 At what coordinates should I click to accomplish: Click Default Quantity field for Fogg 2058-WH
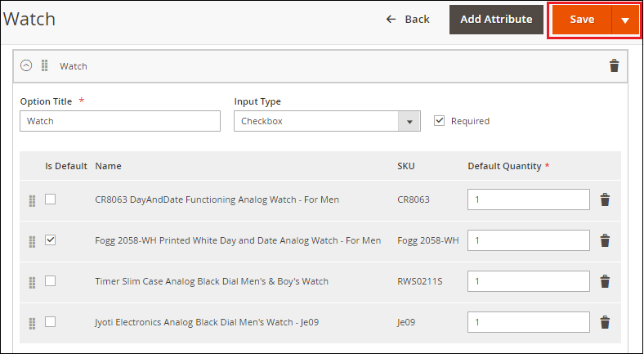(529, 240)
